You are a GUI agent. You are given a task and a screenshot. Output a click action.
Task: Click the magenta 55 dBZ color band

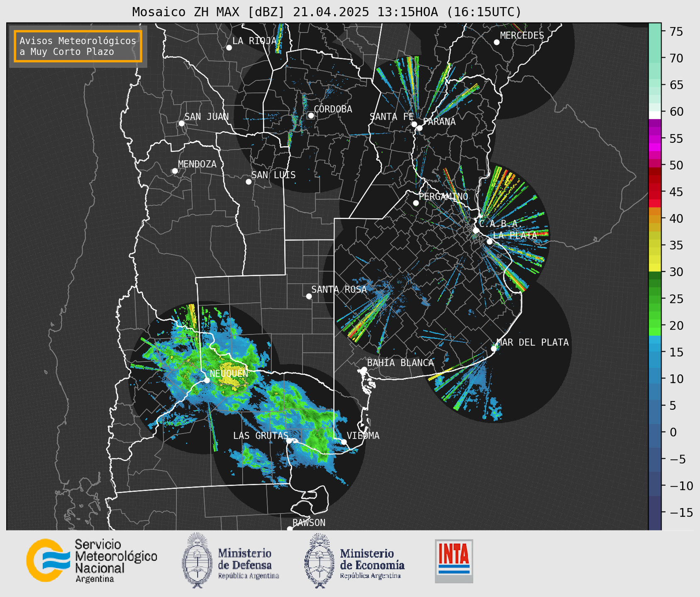[655, 139]
